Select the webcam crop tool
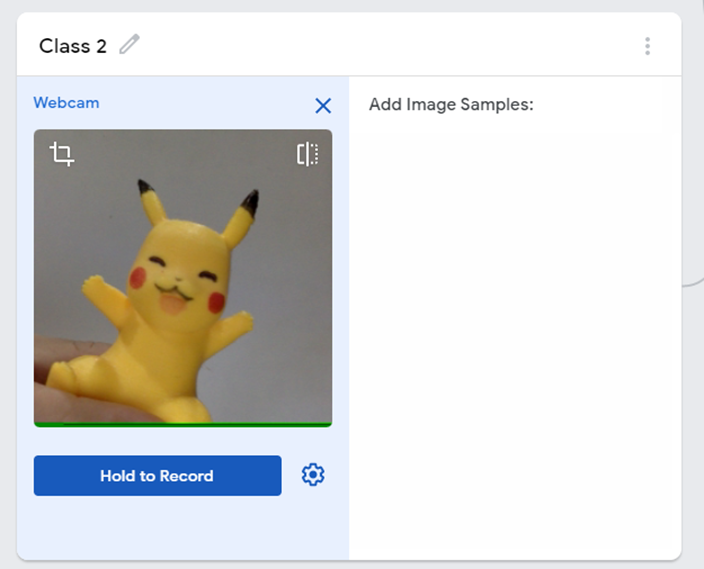The width and height of the screenshot is (704, 569). point(62,154)
